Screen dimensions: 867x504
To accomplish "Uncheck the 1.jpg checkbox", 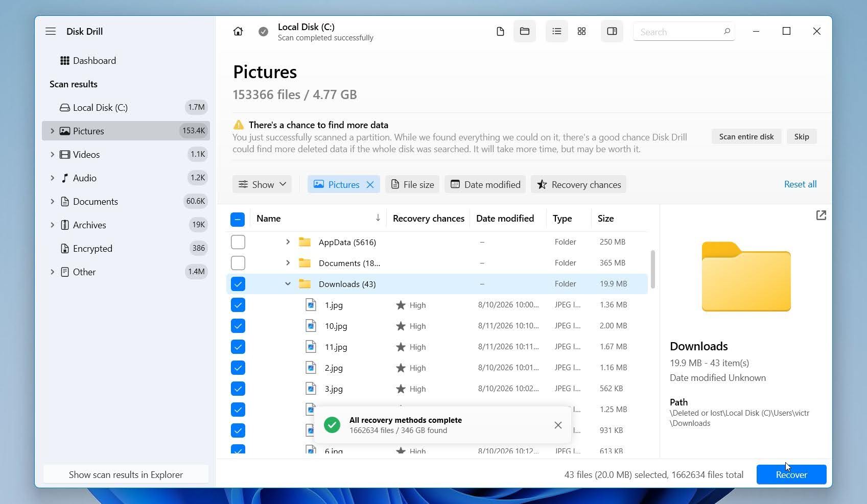I will pyautogui.click(x=238, y=305).
